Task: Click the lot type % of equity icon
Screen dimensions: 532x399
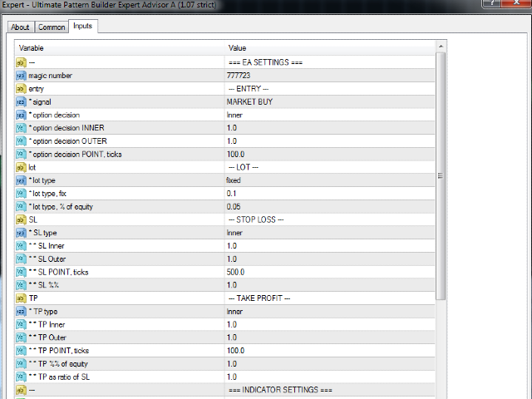Action: pos(21,207)
